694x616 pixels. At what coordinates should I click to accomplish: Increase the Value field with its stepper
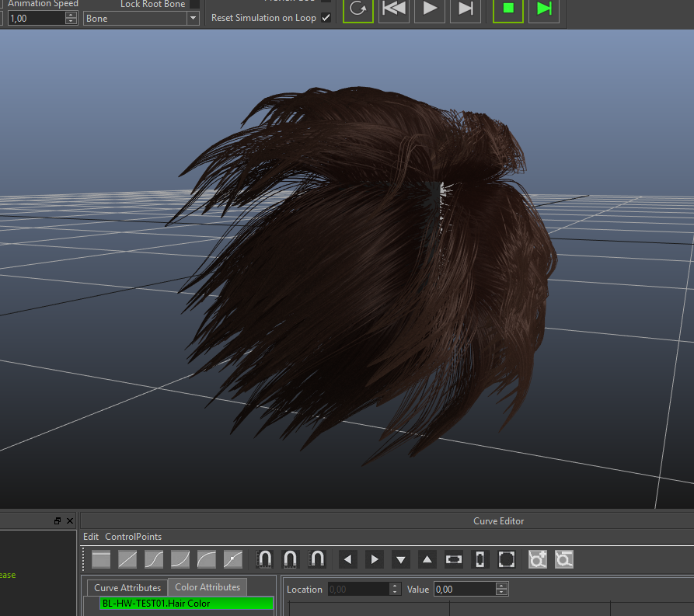coord(502,586)
